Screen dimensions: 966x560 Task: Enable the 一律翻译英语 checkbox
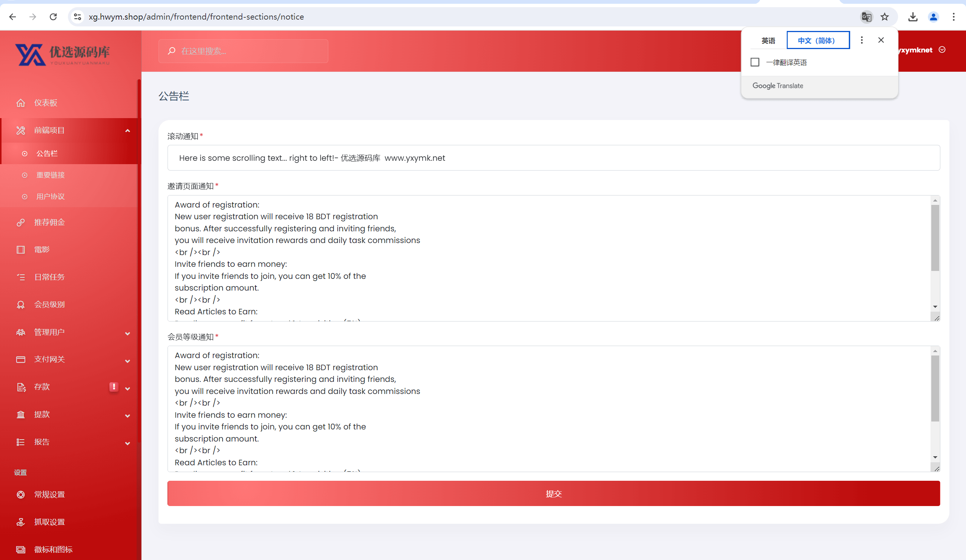pos(755,62)
